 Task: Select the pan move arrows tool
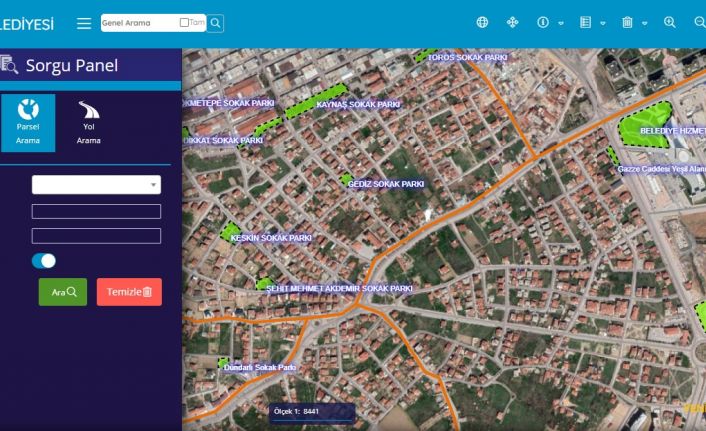pos(513,22)
